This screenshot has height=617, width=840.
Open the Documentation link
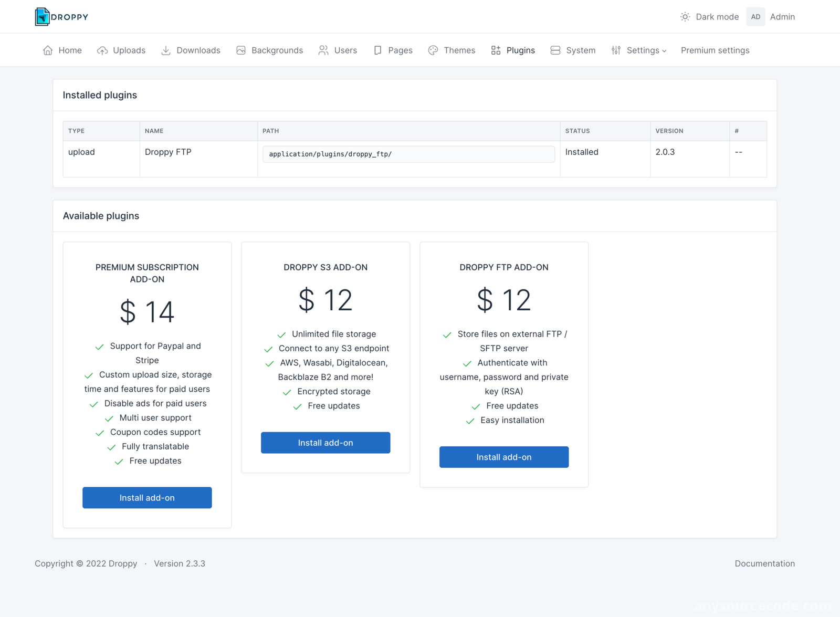coord(764,563)
